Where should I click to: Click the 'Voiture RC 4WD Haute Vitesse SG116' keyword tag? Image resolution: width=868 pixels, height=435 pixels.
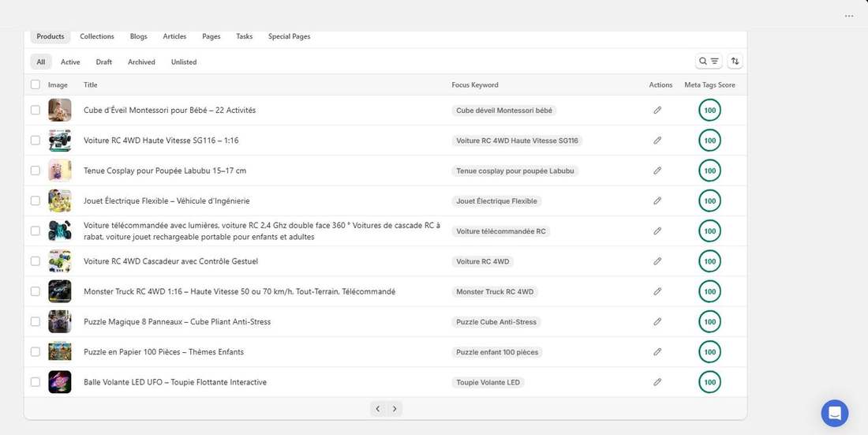point(517,141)
